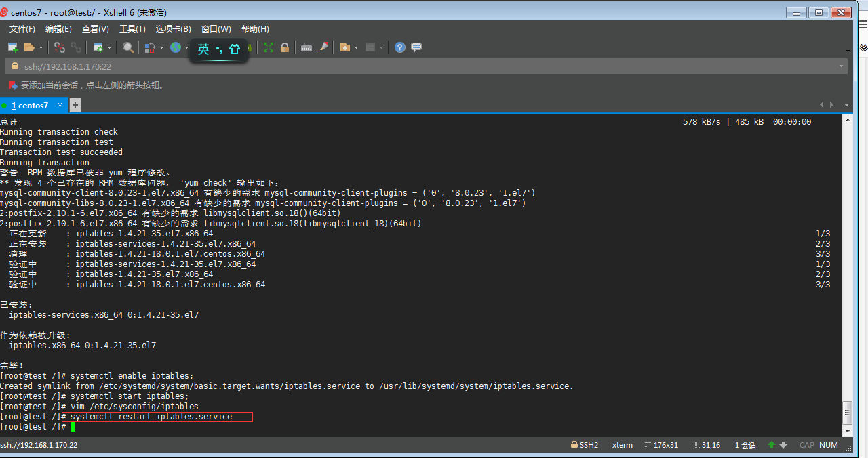Toggle full screen with green arrows icon
The height and width of the screenshot is (458, 868).
click(269, 47)
